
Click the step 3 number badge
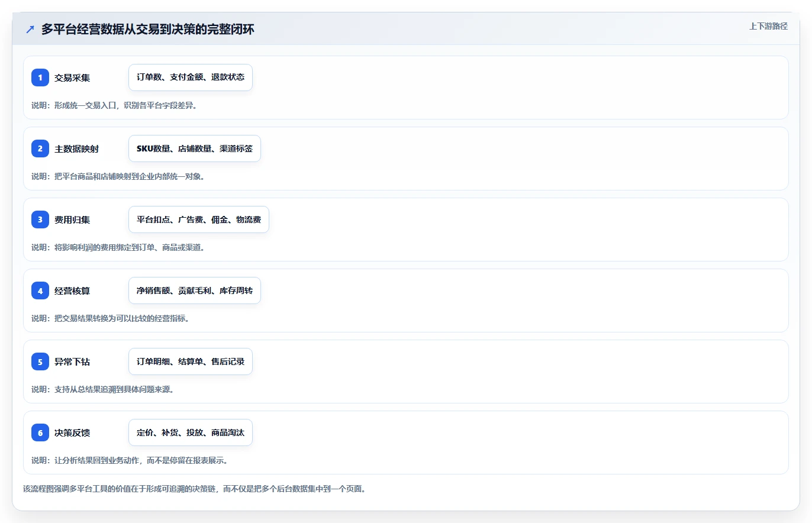40,219
